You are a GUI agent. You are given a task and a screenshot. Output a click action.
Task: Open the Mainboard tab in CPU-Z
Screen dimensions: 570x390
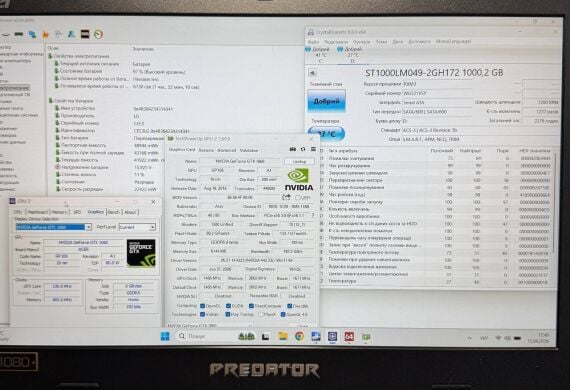(38, 212)
